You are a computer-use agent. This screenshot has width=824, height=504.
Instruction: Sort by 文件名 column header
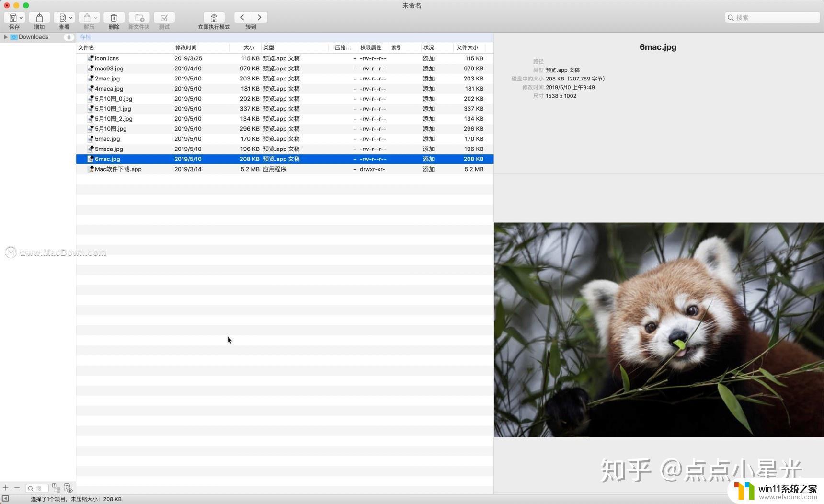[x=125, y=47]
